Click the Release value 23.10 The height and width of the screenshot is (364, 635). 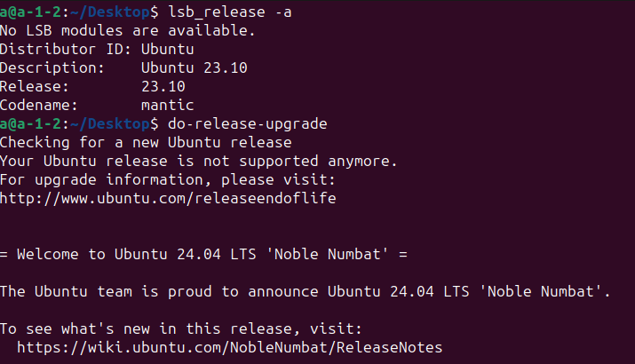163,87
